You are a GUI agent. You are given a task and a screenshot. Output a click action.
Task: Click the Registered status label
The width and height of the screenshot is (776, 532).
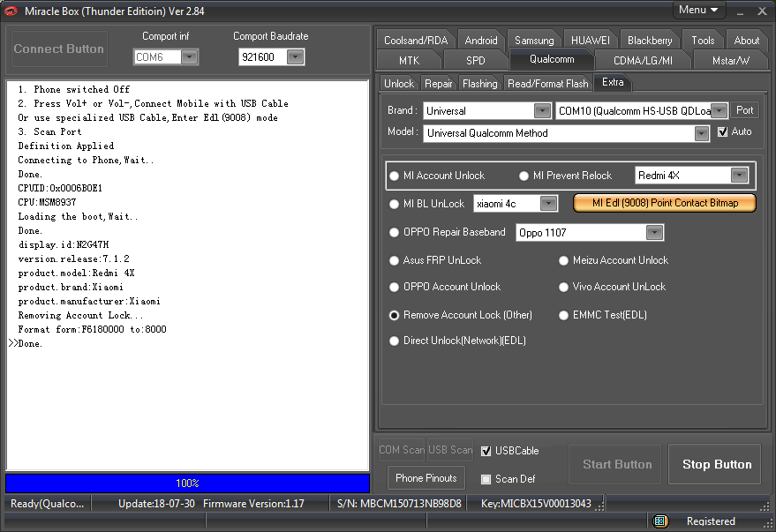pyautogui.click(x=711, y=521)
